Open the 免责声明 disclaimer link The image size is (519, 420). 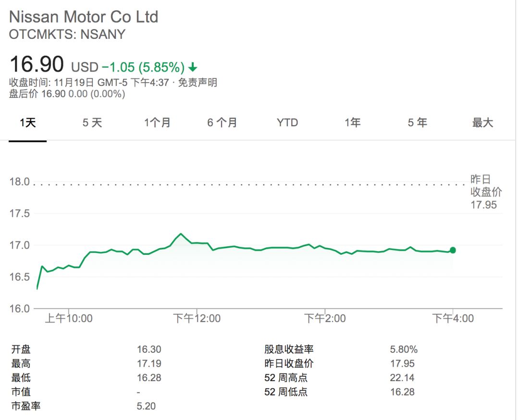(x=198, y=83)
